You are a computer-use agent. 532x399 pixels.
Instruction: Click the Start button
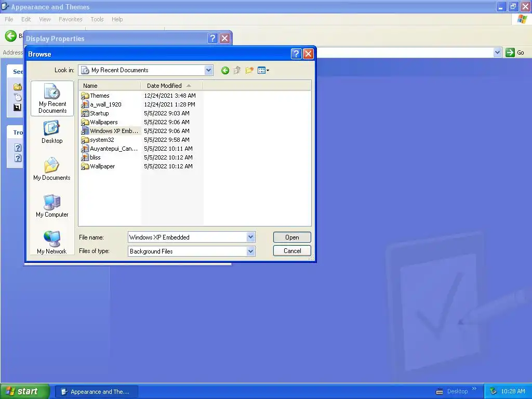pyautogui.click(x=25, y=391)
